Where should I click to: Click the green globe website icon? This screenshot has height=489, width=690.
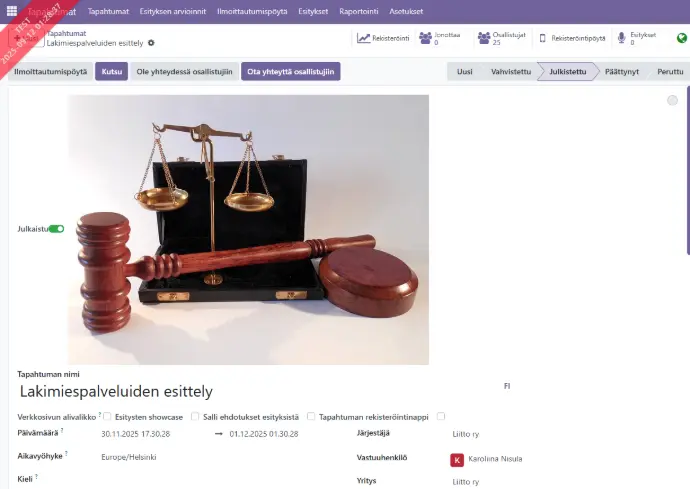tap(682, 38)
